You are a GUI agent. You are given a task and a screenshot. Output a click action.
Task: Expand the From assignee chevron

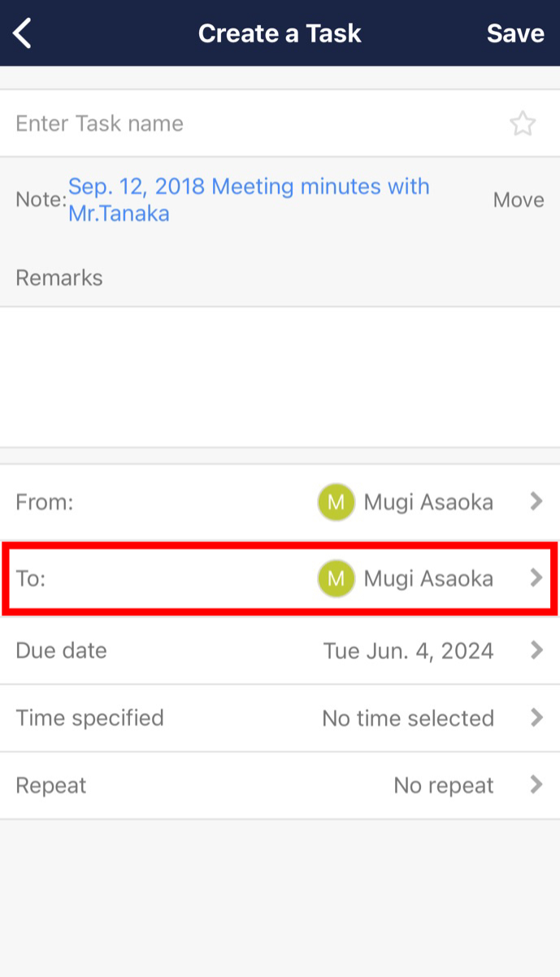click(x=536, y=502)
